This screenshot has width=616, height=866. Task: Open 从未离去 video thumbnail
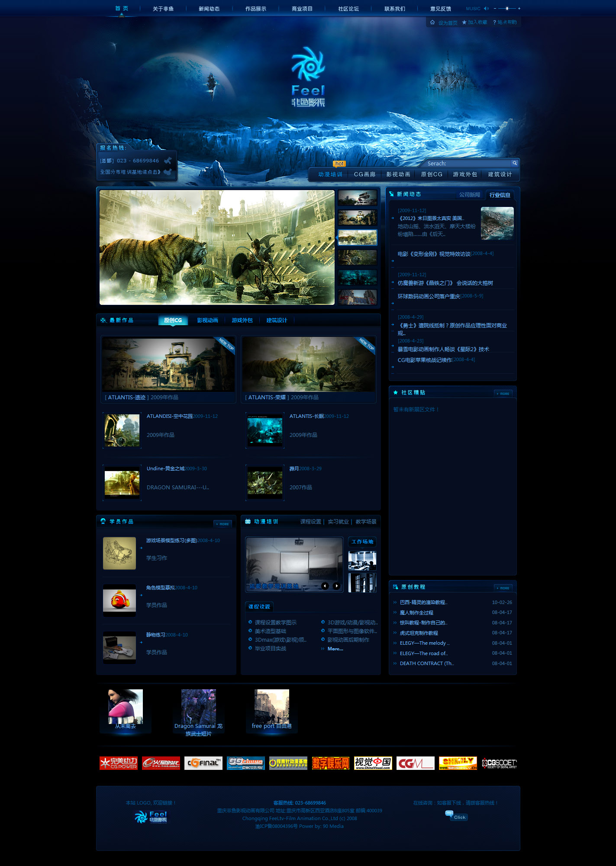[125, 707]
